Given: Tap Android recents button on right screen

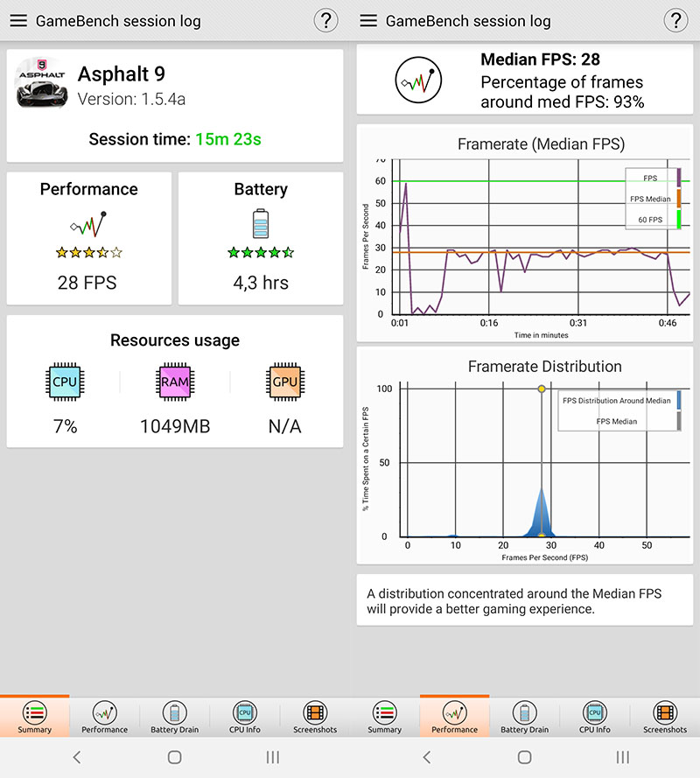Looking at the screenshot, I should tap(623, 757).
